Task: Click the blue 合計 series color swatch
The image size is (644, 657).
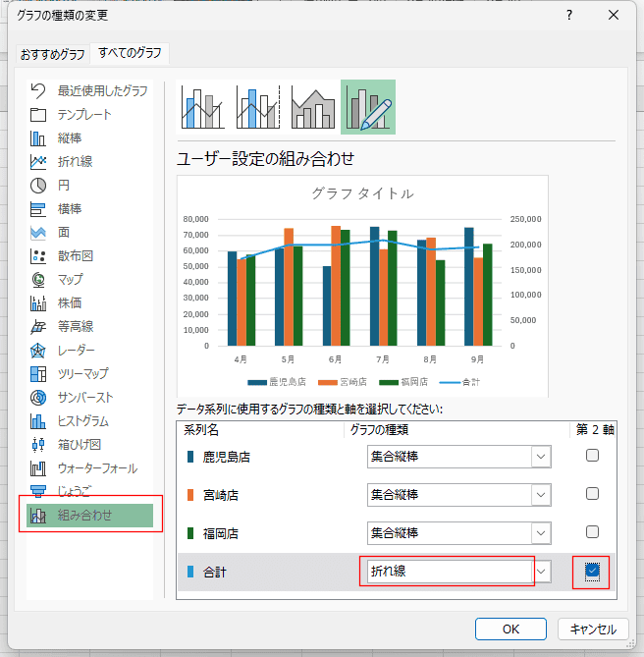Action: (x=190, y=572)
